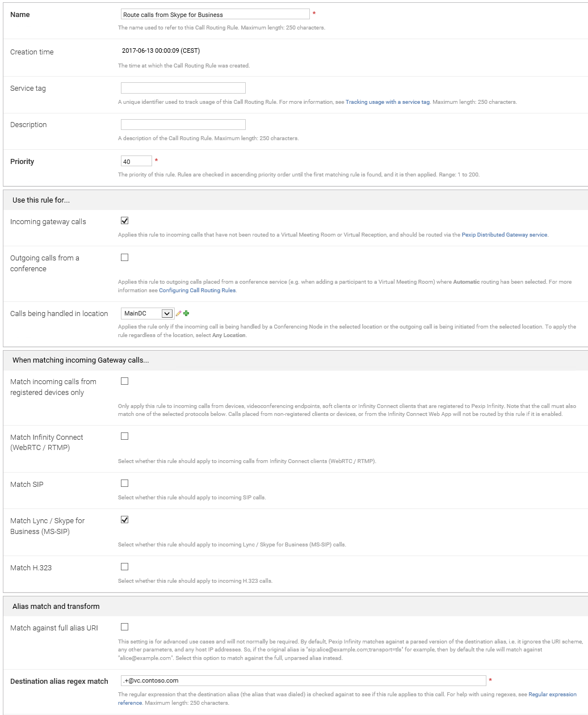Select the Priority field containing 40
The width and height of the screenshot is (588, 715).
[x=136, y=161]
